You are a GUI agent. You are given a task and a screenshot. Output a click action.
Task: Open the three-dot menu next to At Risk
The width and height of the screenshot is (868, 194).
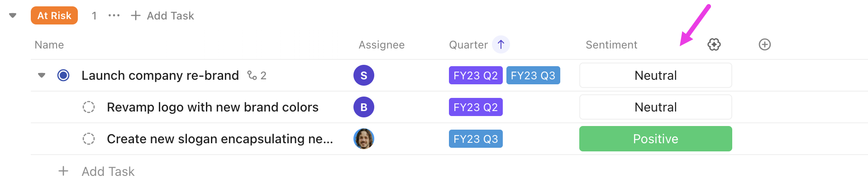[114, 15]
